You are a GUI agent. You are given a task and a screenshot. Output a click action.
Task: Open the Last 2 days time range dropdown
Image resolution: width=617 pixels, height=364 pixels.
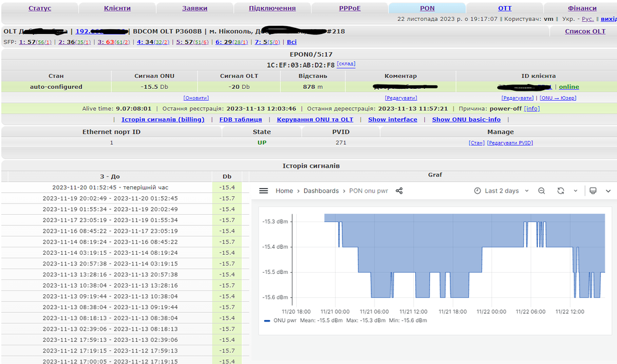tap(501, 191)
